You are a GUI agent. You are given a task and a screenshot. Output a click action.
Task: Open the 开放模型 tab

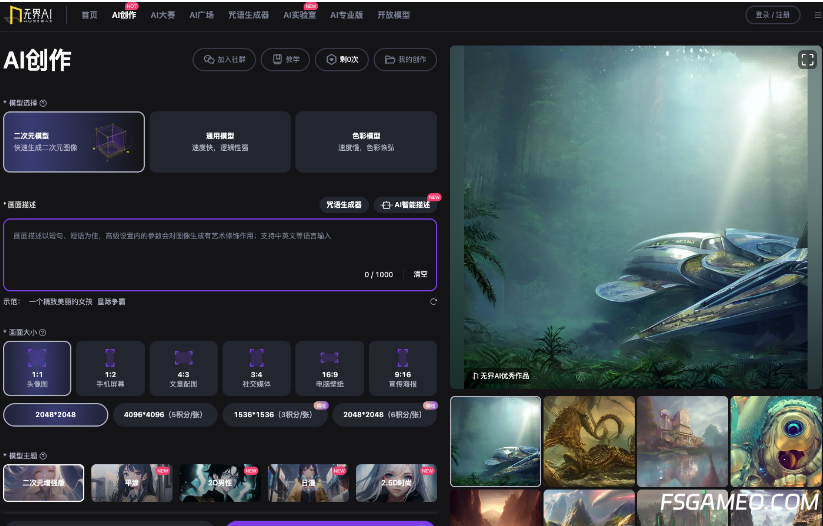click(394, 15)
